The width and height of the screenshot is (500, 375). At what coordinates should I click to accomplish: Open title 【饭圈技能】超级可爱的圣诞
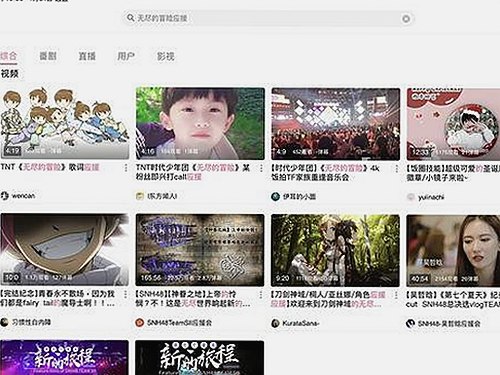click(453, 173)
